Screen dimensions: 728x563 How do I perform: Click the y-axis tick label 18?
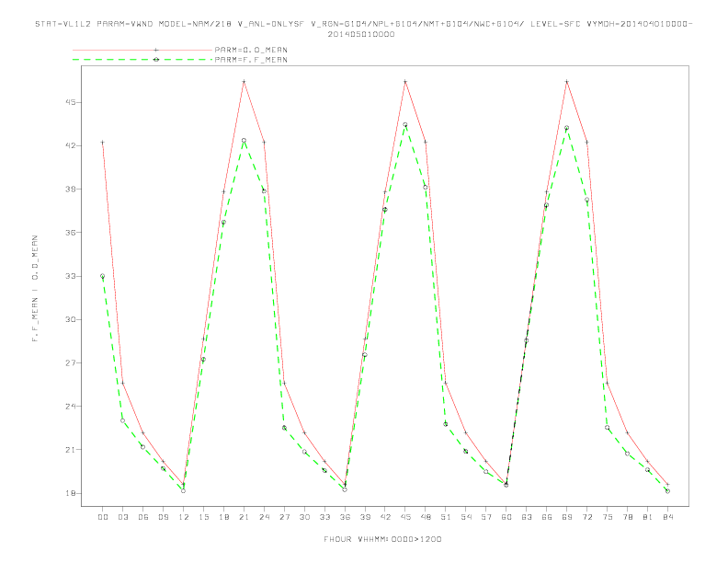71,493
